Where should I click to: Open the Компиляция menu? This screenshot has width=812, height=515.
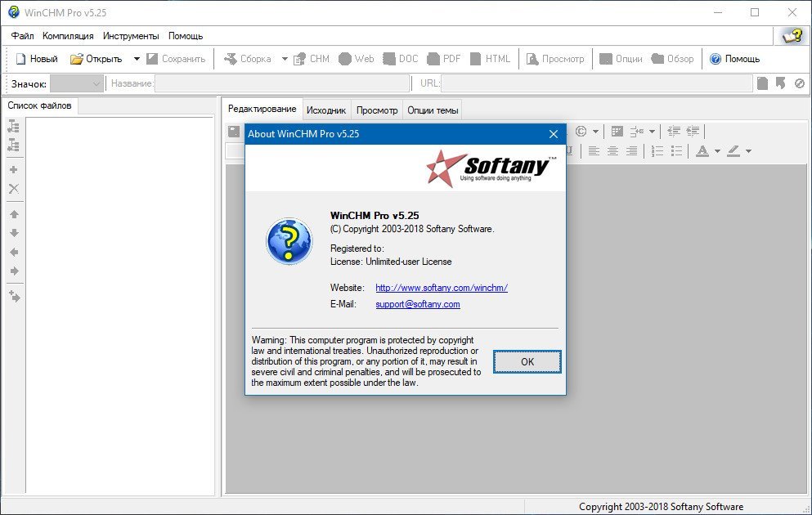click(x=68, y=36)
